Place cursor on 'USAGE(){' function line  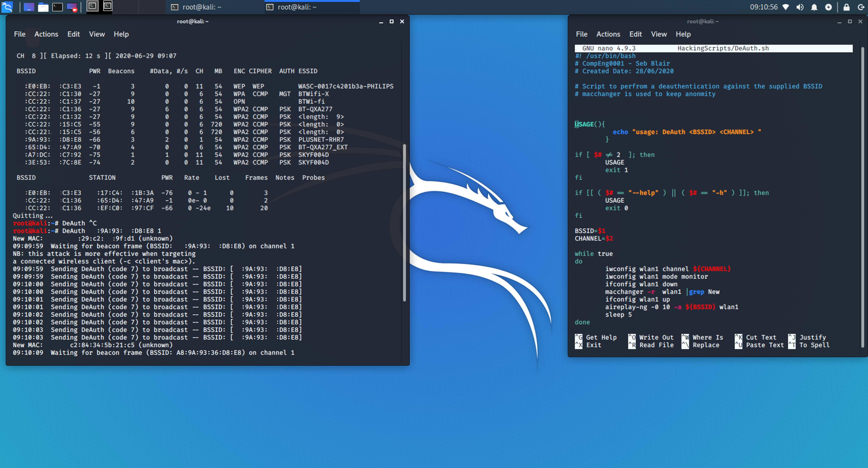click(x=590, y=124)
